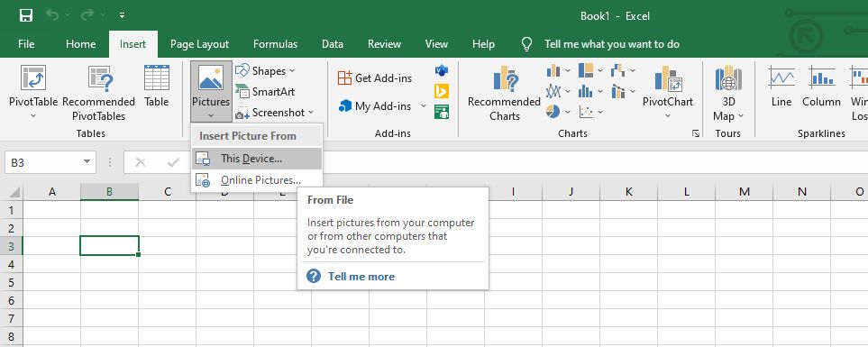This screenshot has width=868, height=347.
Task: Select the column C header
Action: tap(167, 192)
